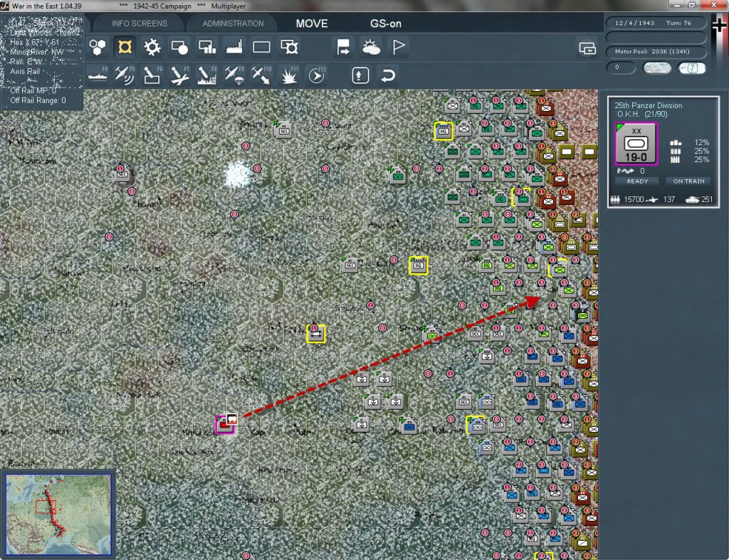Click the 12% strength value
The image size is (729, 560).
coord(701,142)
